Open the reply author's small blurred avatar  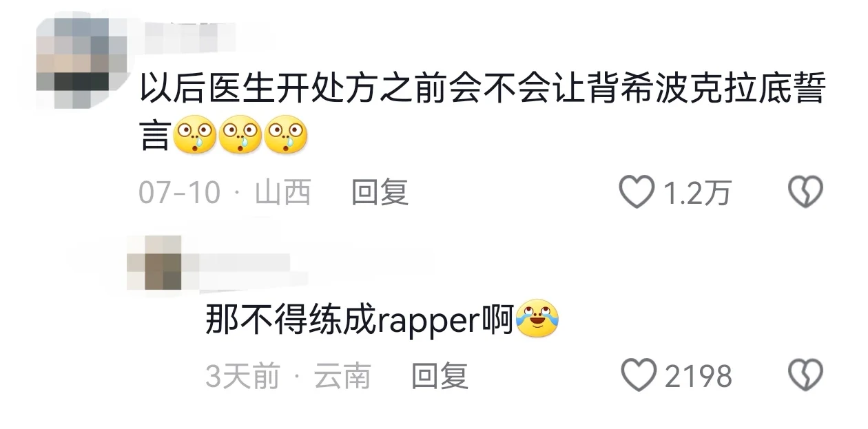(x=155, y=263)
